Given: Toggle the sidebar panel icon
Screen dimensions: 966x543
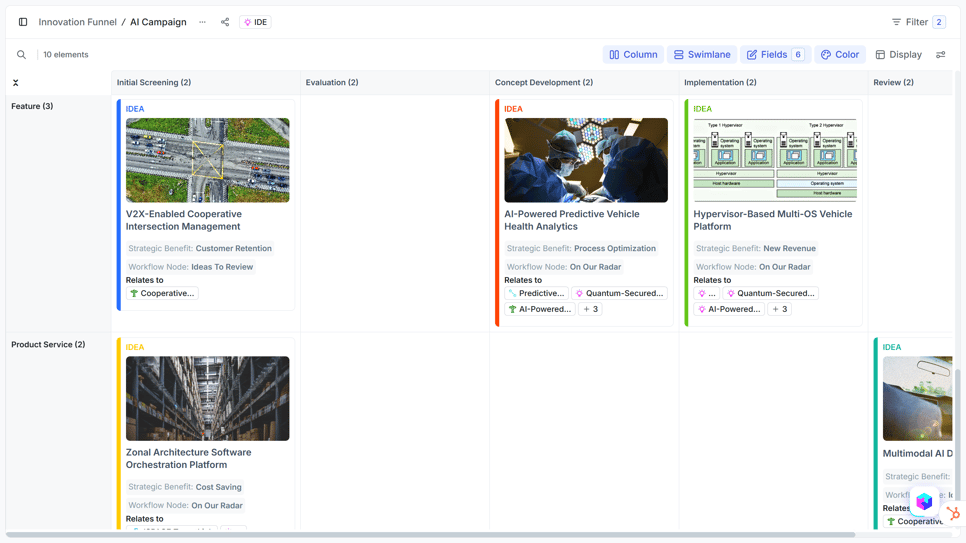Looking at the screenshot, I should [x=23, y=22].
